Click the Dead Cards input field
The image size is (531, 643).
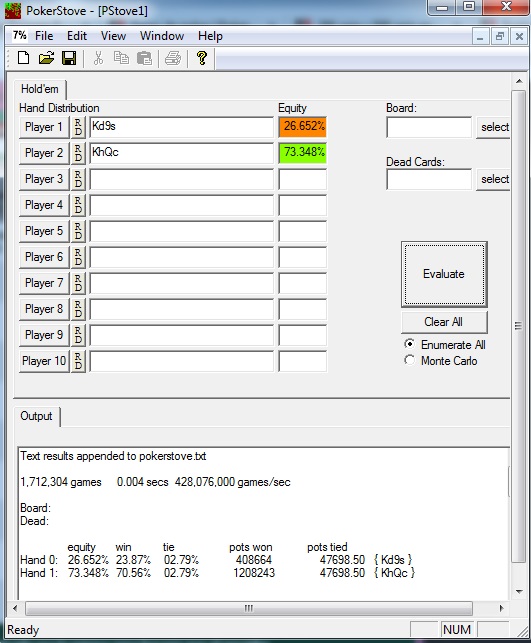[x=429, y=179]
